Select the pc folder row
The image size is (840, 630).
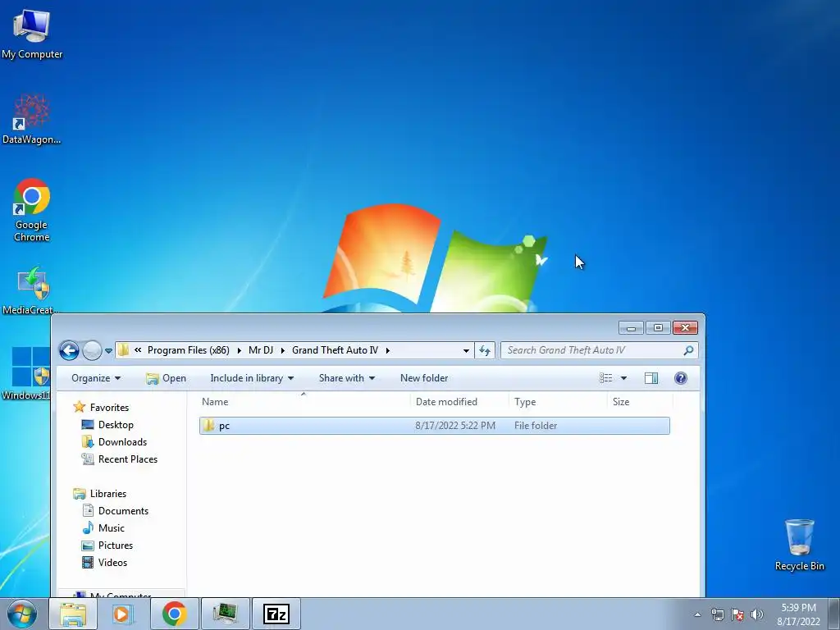pyautogui.click(x=435, y=426)
